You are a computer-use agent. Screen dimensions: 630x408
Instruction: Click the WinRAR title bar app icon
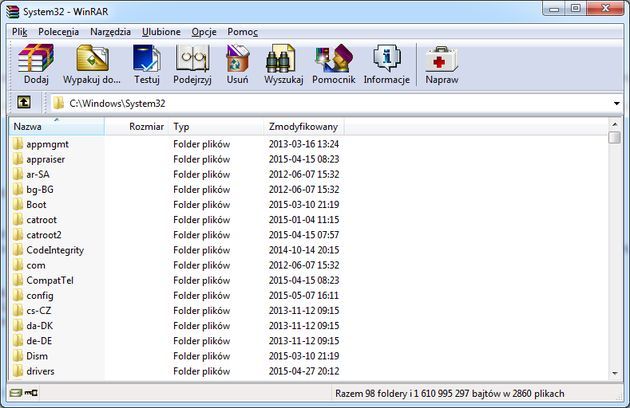tap(12, 12)
